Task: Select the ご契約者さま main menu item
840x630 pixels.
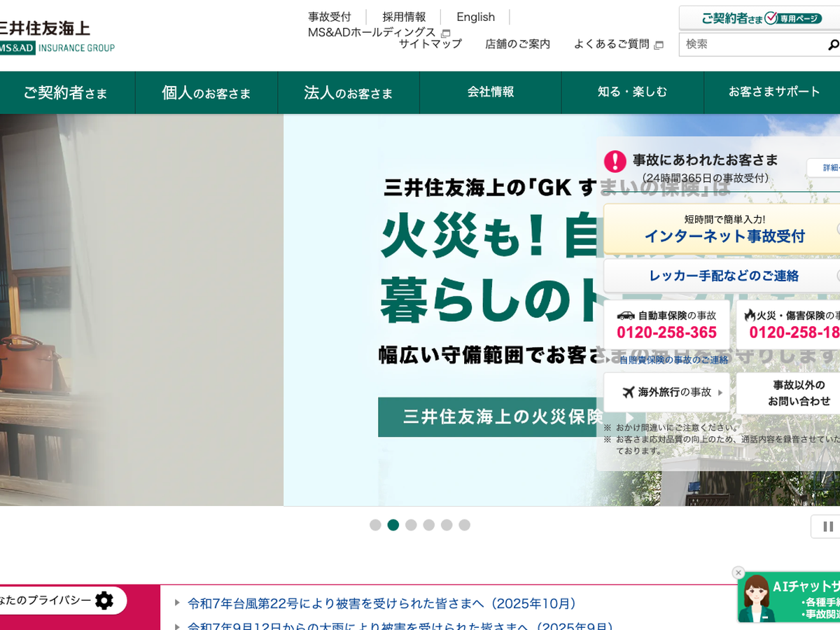Action: [66, 92]
